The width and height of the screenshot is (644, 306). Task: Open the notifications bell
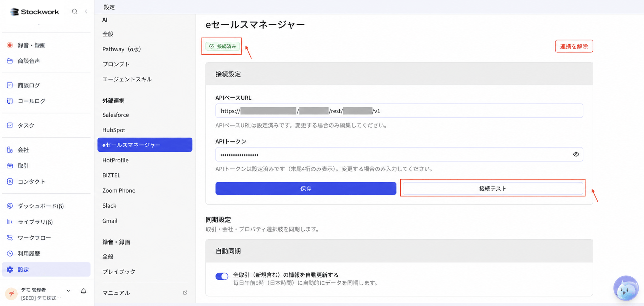coord(84,291)
